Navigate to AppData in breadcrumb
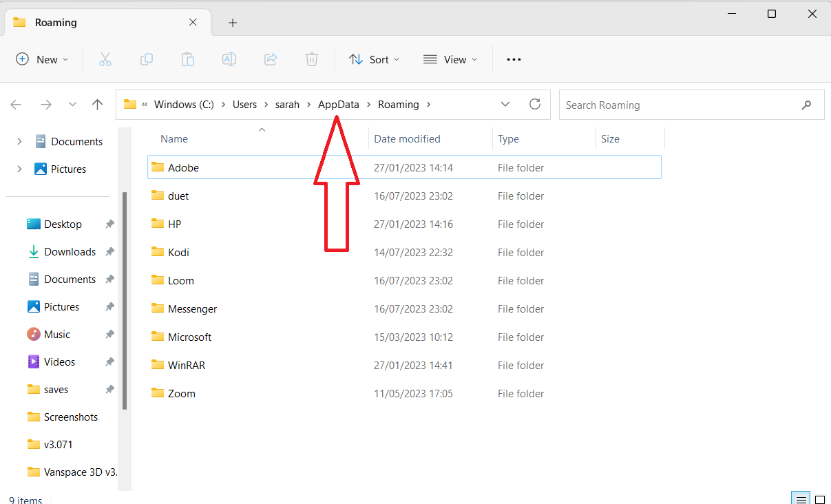 click(339, 105)
